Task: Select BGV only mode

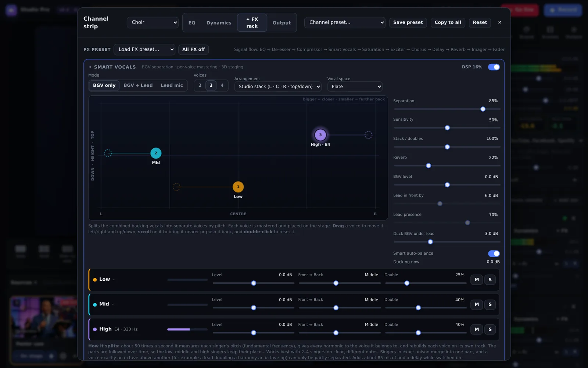Action: (104, 85)
